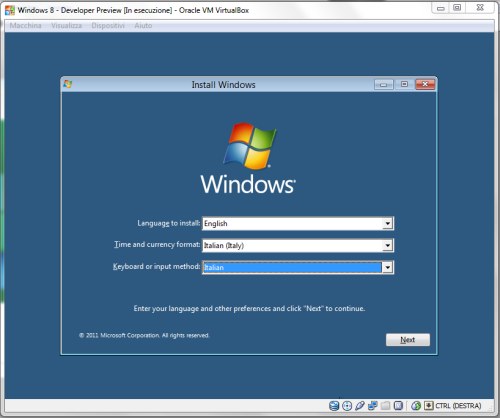Close the Install Windows dialog
The height and width of the screenshot is (418, 500).
pyautogui.click(x=425, y=84)
